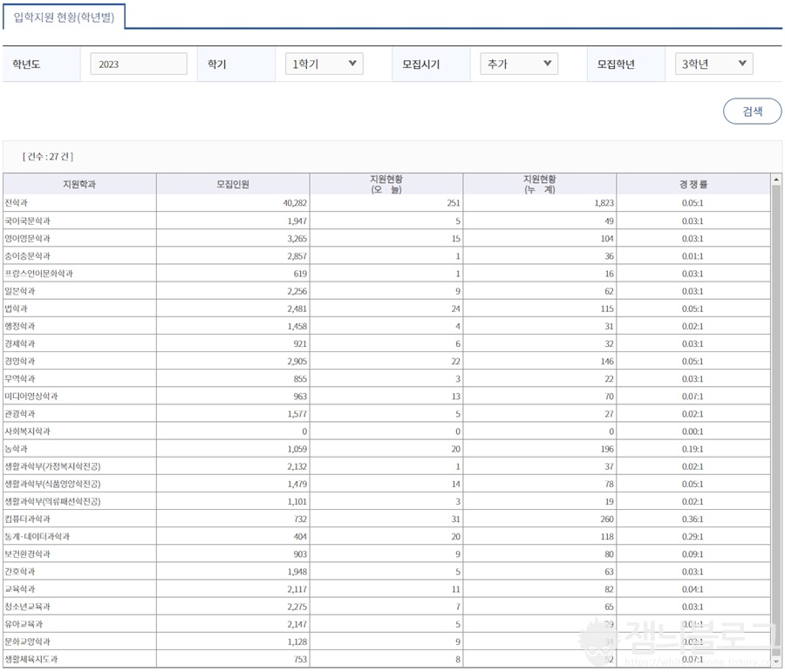
Task: Select the 경영학과 row
Action: pos(386,361)
